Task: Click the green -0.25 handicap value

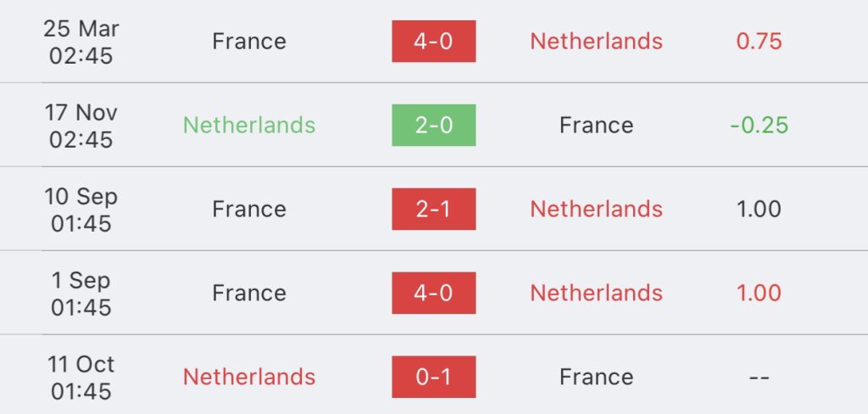Action: click(759, 126)
